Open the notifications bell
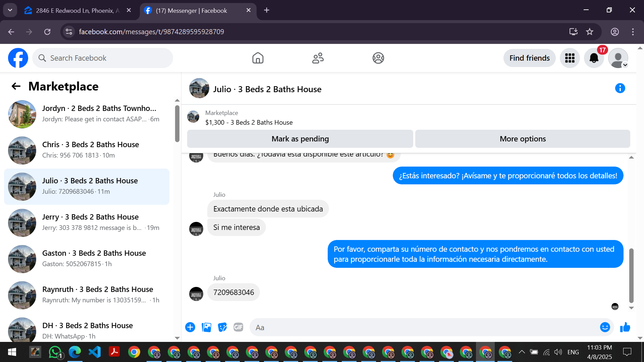Screen dimensions: 644x362 [x=594, y=58]
